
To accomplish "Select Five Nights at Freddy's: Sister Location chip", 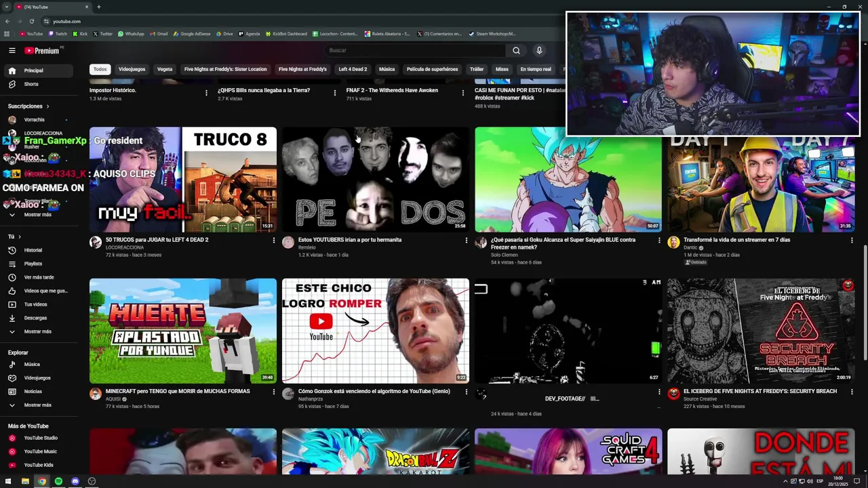I will coord(225,69).
